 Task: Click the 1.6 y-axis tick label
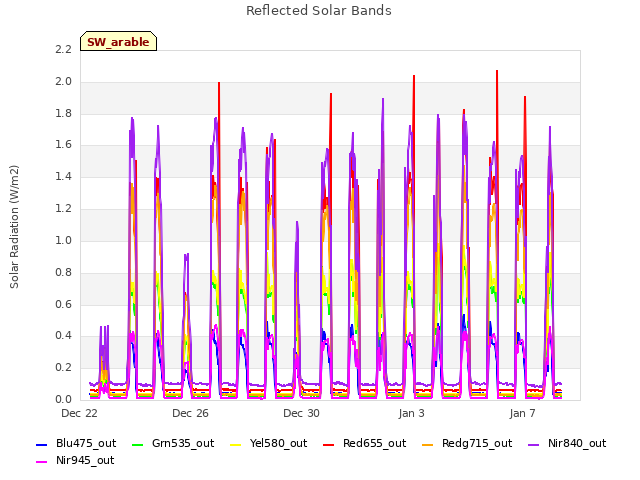[63, 145]
